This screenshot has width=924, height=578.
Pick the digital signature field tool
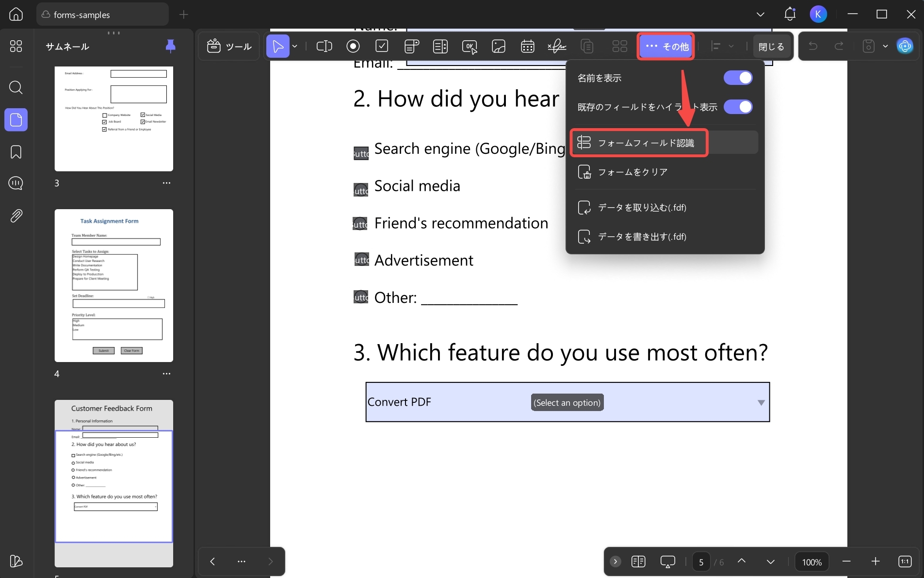click(x=557, y=46)
